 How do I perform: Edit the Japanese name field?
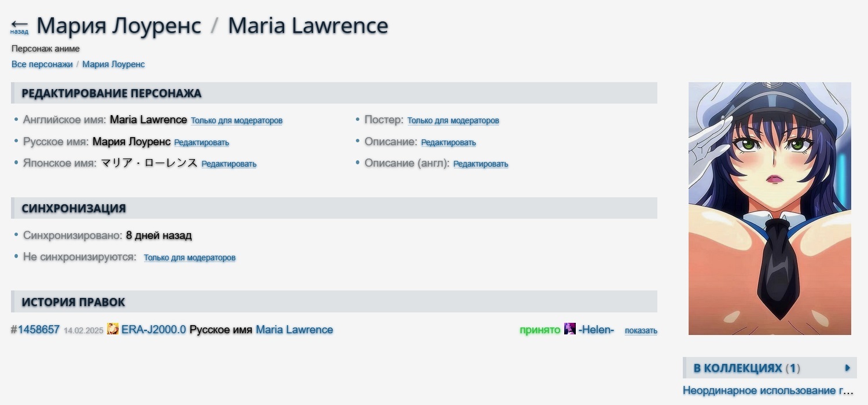(x=229, y=164)
